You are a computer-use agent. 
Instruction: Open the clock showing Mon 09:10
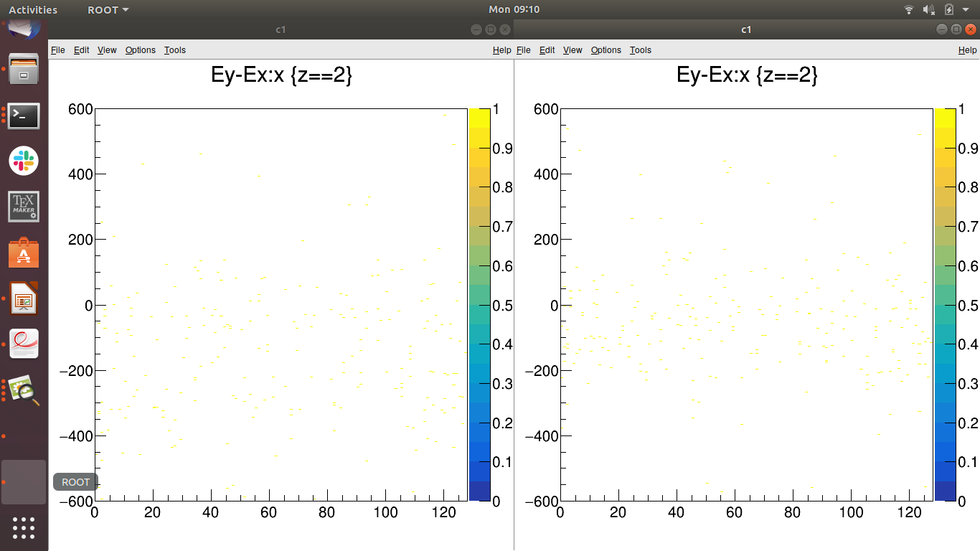click(514, 9)
